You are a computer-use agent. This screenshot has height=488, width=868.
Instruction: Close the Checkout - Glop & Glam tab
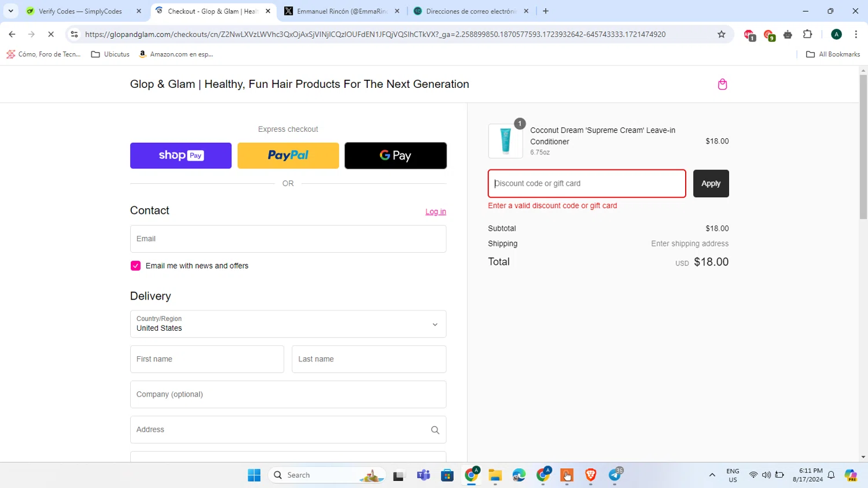click(x=268, y=11)
